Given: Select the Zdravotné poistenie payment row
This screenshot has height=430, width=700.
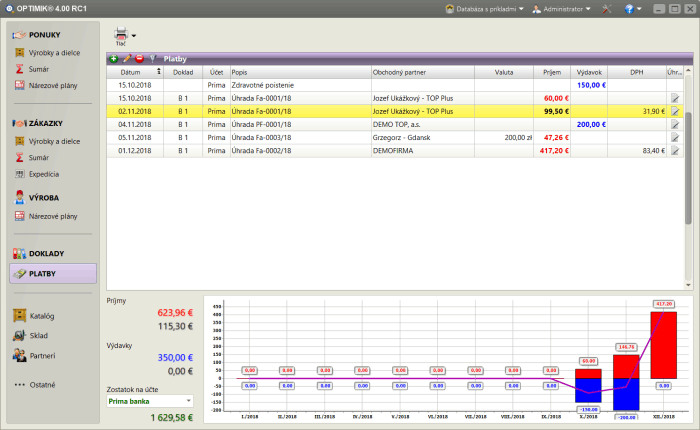Looking at the screenshot, I should (x=395, y=85).
